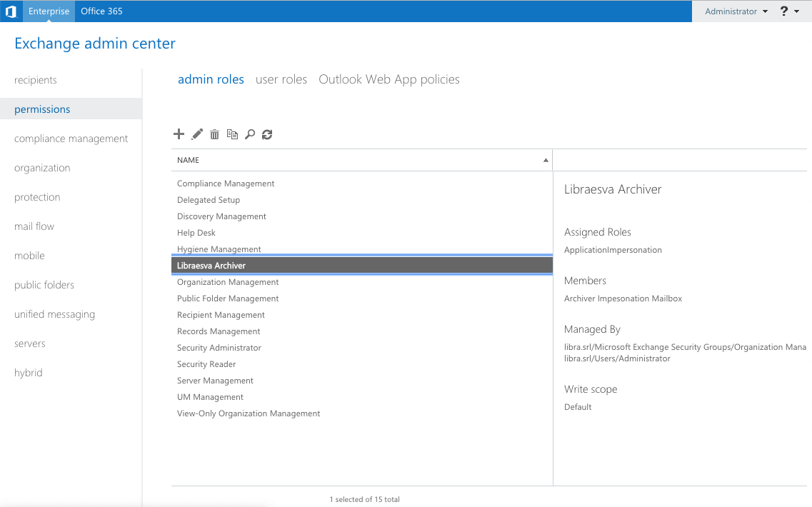Click Archiver Impesonation Mailbox member
The width and height of the screenshot is (812, 507).
[623, 298]
